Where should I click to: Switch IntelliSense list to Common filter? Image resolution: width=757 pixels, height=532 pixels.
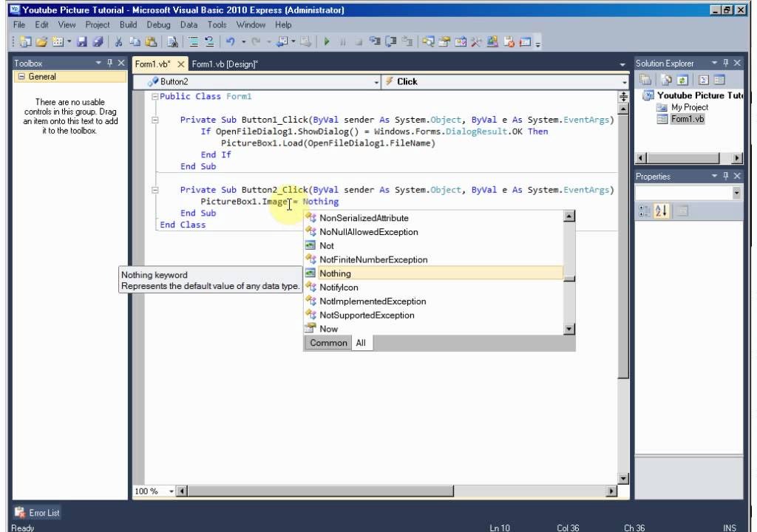[x=328, y=343]
